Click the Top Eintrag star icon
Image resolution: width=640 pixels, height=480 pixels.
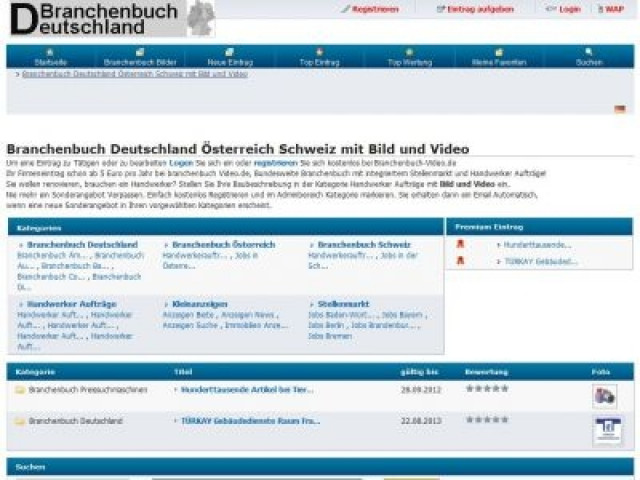[x=320, y=52]
